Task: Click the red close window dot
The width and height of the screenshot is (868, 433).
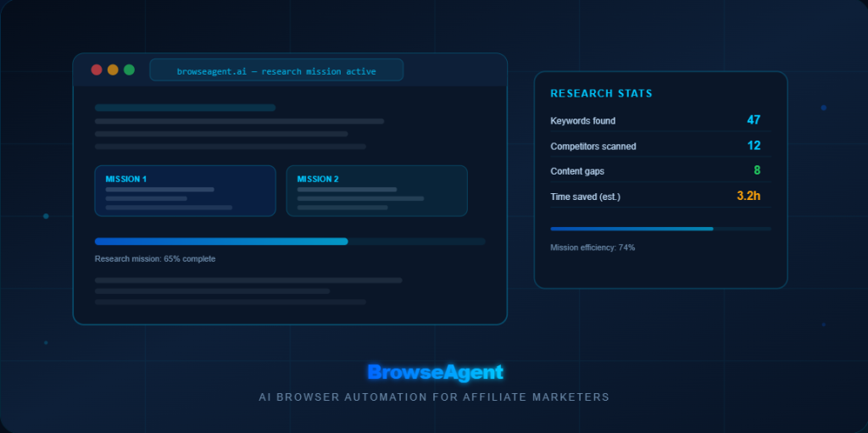Action: pyautogui.click(x=97, y=69)
